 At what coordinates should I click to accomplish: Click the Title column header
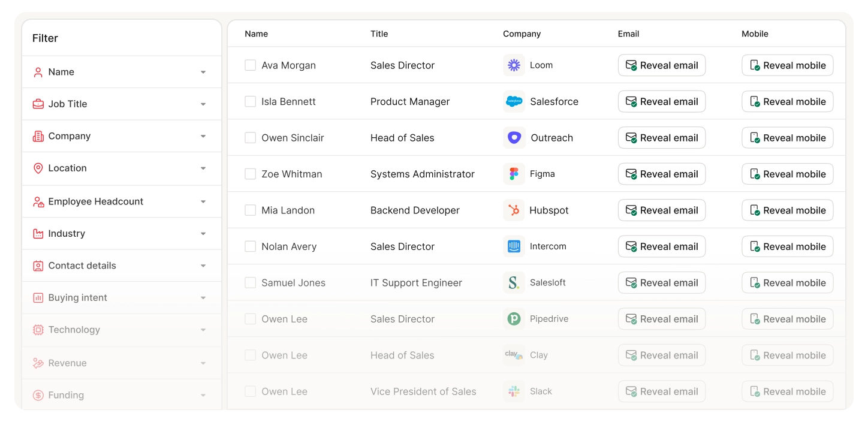coord(379,34)
